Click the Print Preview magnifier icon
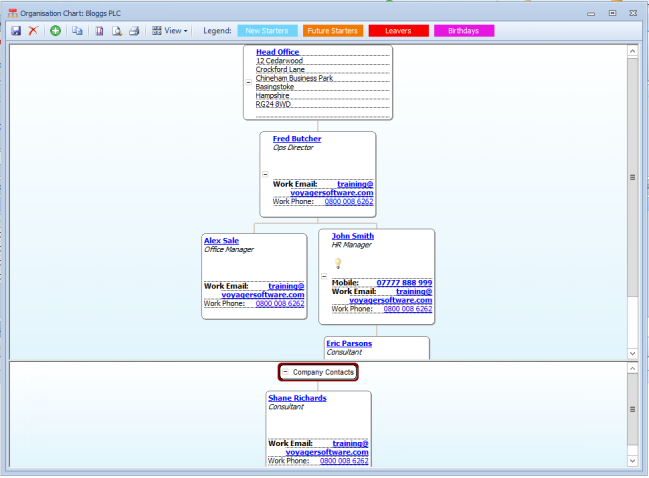 click(x=117, y=31)
